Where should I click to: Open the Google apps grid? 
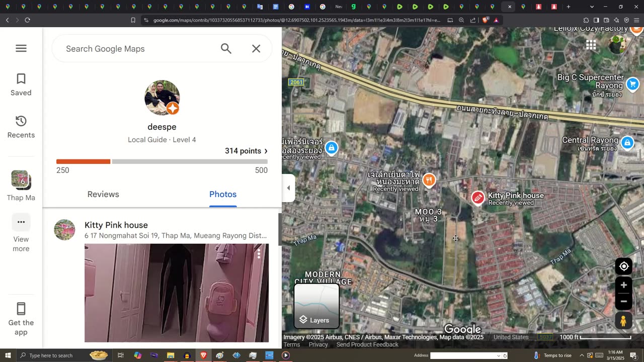click(x=591, y=45)
